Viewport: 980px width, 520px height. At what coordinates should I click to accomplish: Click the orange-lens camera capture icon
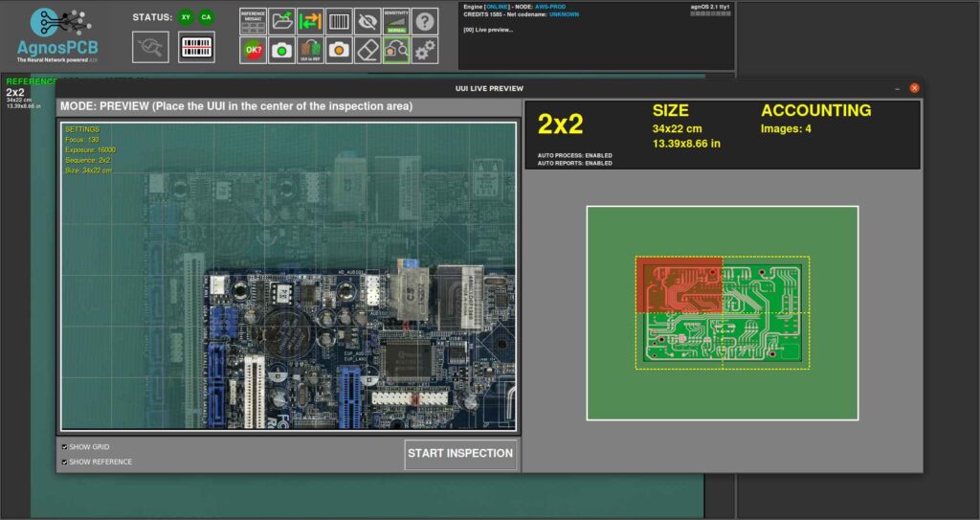pos(339,50)
